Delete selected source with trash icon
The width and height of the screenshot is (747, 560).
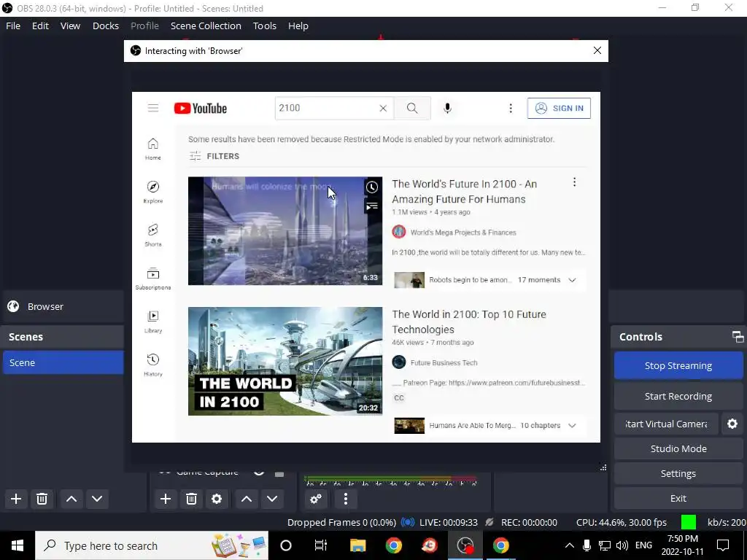coord(191,499)
